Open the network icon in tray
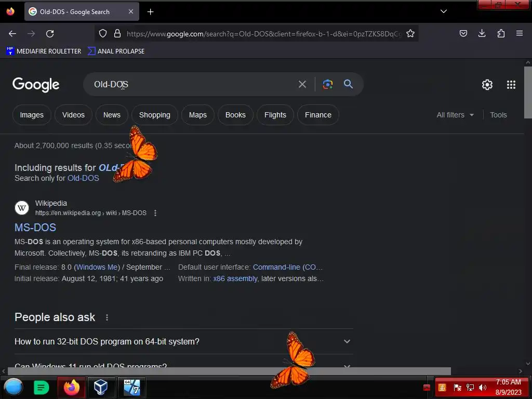 pos(470,388)
